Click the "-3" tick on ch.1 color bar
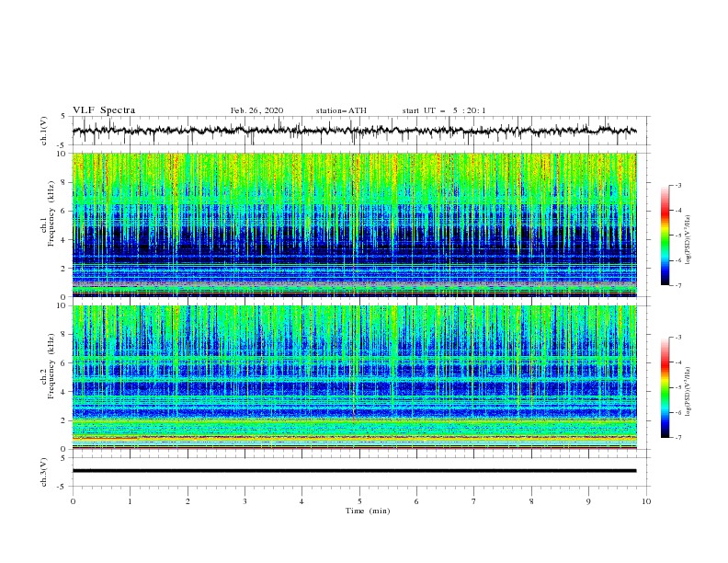The height and width of the screenshot is (563, 728). (x=677, y=185)
